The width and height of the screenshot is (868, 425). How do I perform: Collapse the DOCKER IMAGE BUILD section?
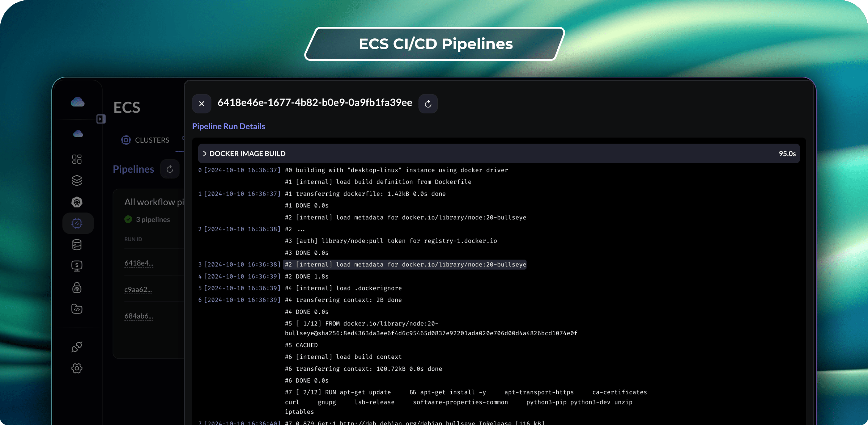[x=205, y=153]
